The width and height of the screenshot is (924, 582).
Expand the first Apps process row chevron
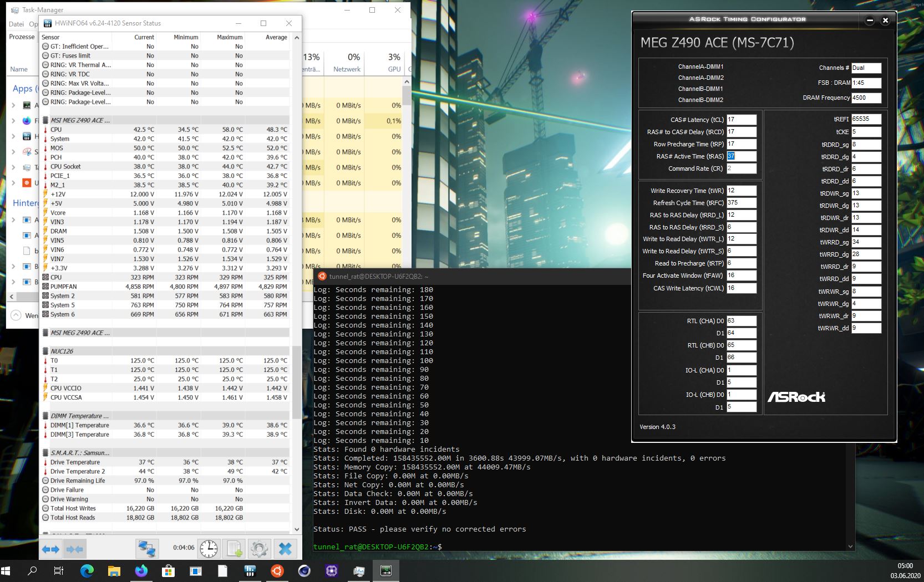pos(13,105)
